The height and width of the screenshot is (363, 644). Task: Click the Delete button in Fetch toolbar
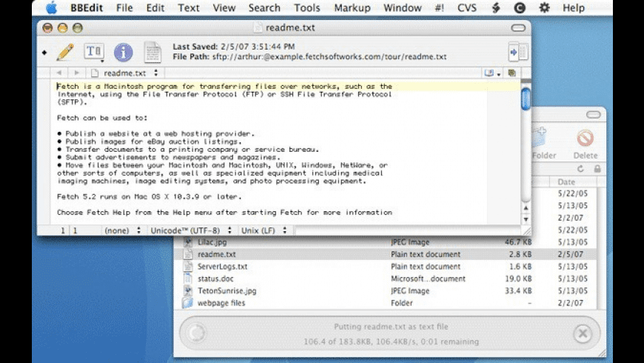586,144
